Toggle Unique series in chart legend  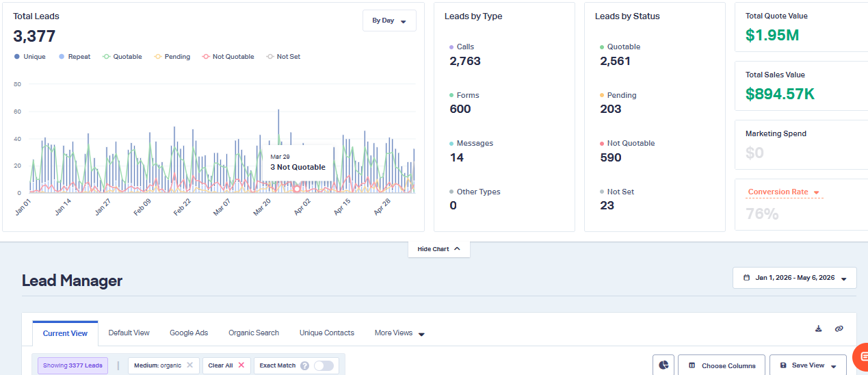pos(29,57)
